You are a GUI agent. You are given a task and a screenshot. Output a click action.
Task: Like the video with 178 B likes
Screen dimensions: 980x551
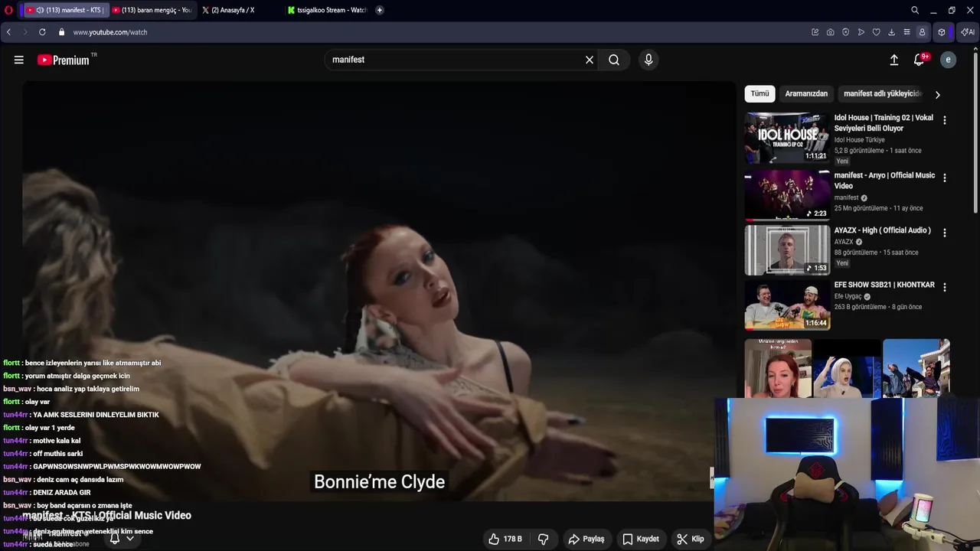[506, 539]
